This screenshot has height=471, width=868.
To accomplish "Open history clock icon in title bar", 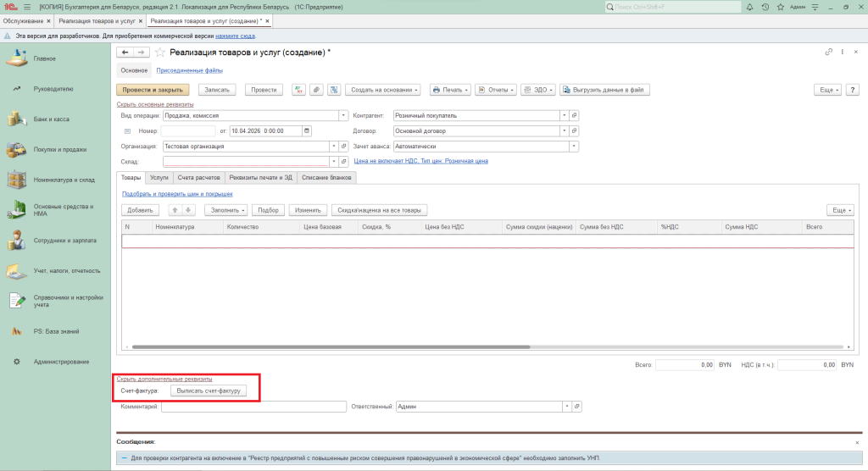I will click(x=765, y=7).
